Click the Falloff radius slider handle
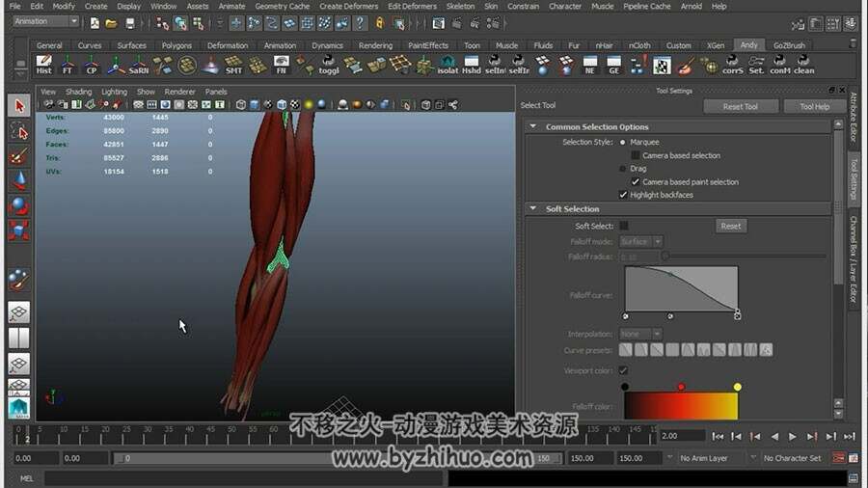868x488 pixels. click(x=665, y=257)
